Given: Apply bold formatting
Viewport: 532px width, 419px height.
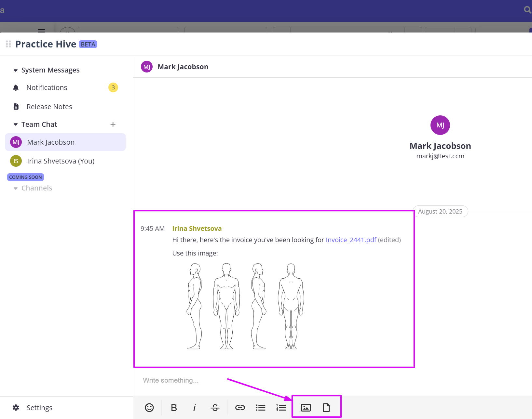Looking at the screenshot, I should 174,407.
